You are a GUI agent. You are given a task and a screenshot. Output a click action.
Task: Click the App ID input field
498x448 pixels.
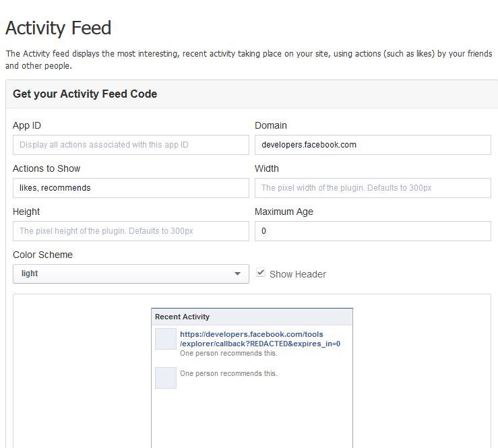click(x=131, y=145)
